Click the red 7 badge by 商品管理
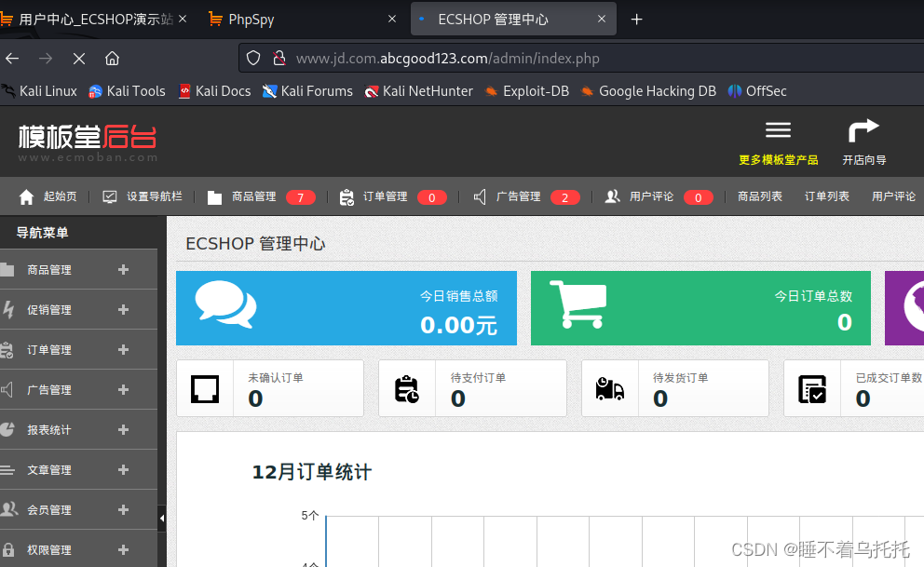Viewport: 924px width, 567px height. point(301,197)
